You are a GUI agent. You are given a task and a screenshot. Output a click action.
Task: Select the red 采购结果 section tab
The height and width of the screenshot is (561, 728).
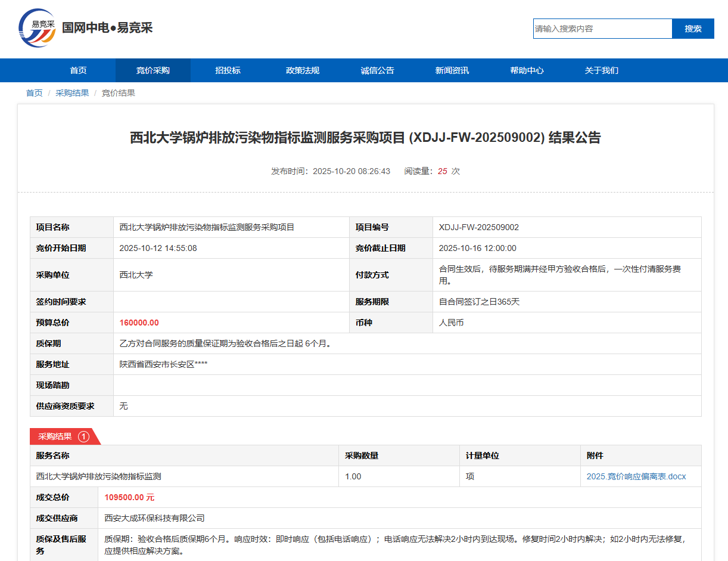[55, 436]
